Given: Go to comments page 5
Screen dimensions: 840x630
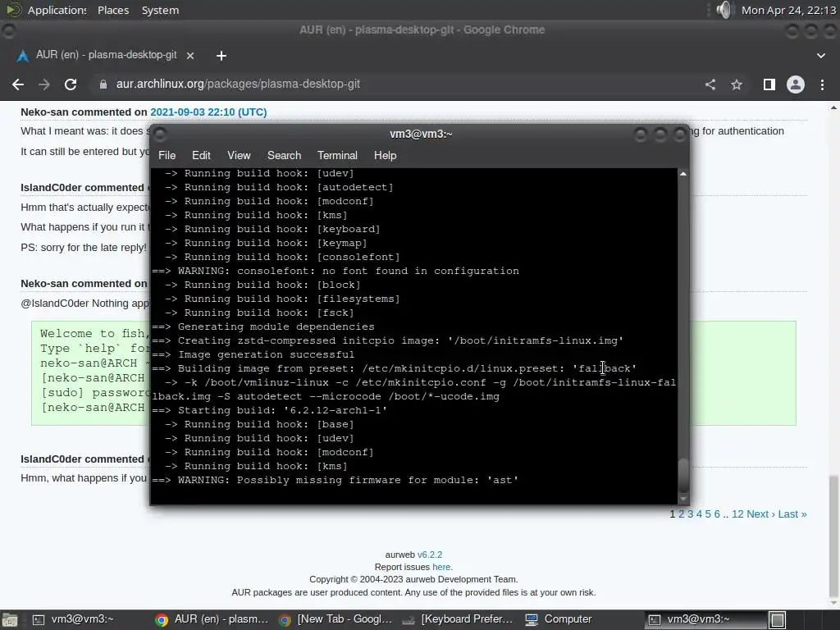Looking at the screenshot, I should (708, 514).
